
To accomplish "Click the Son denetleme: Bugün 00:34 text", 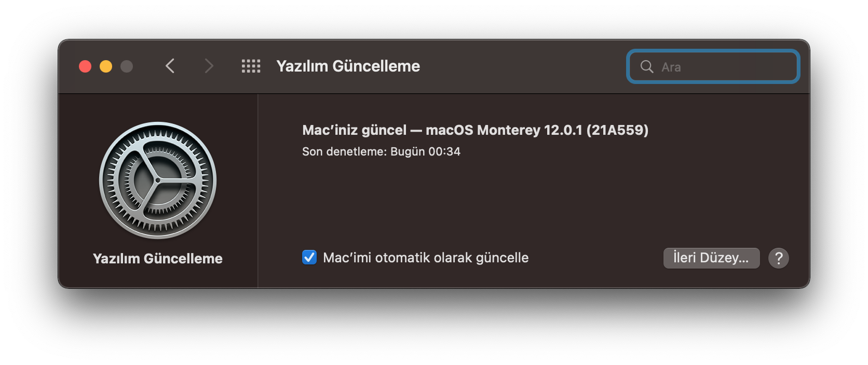I will click(381, 151).
